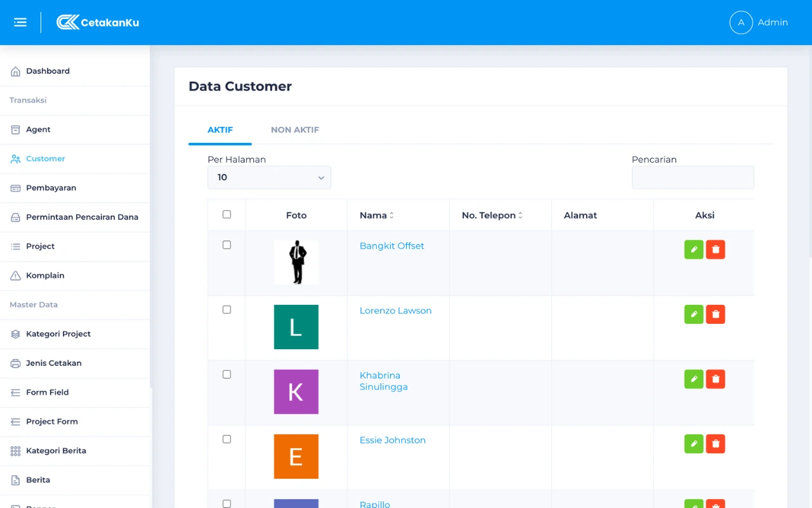812x508 pixels.
Task: Open the Admin avatar circle
Action: (740, 22)
